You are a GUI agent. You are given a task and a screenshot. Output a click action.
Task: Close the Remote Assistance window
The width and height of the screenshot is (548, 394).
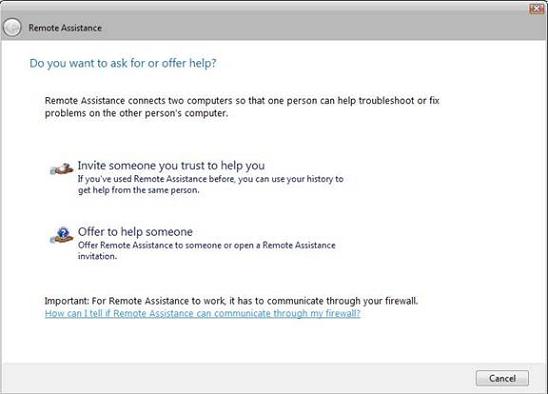536,9
